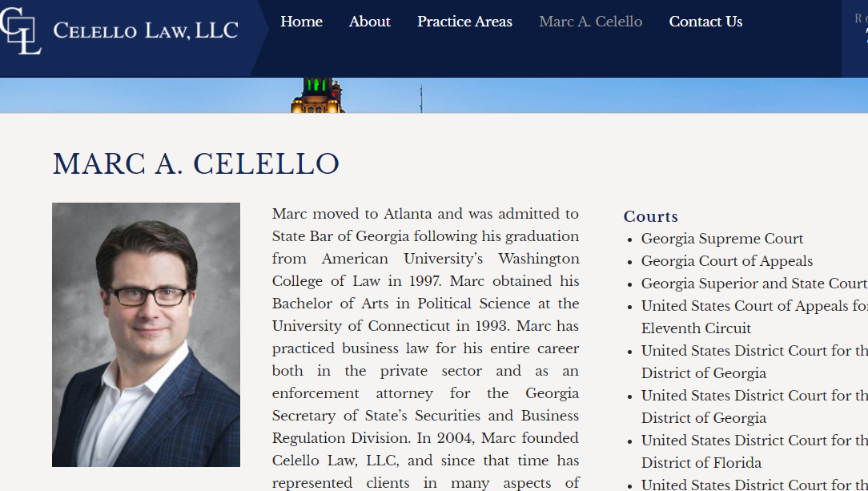Select the MARC A. CELELLO page heading
Screen dimensions: 868x491
coord(195,164)
